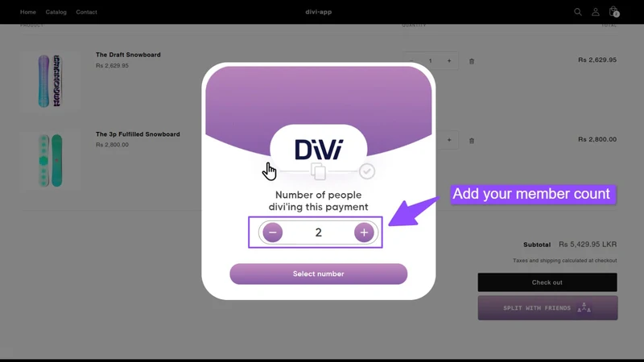Click the people count value 2
The height and width of the screenshot is (362, 644).
[318, 232]
